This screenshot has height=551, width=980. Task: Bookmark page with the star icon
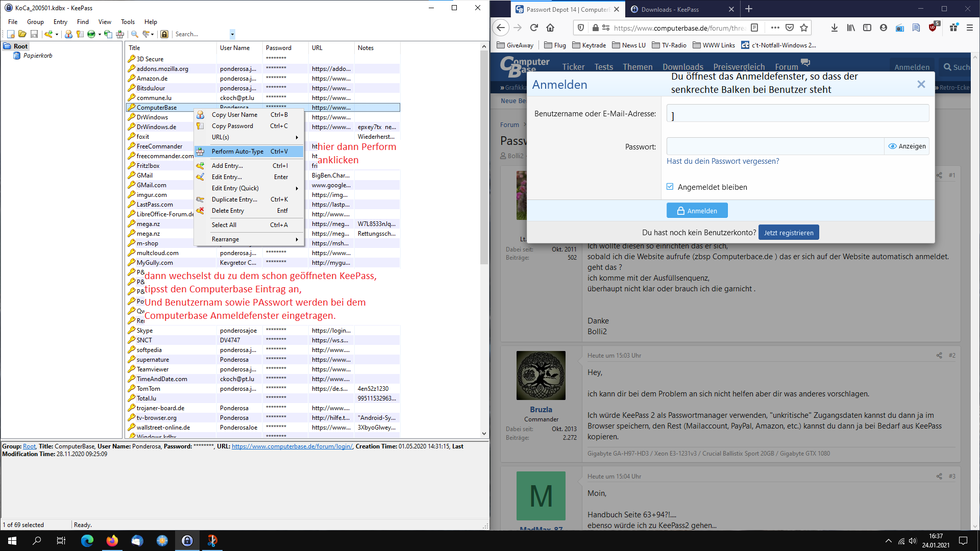tap(804, 28)
